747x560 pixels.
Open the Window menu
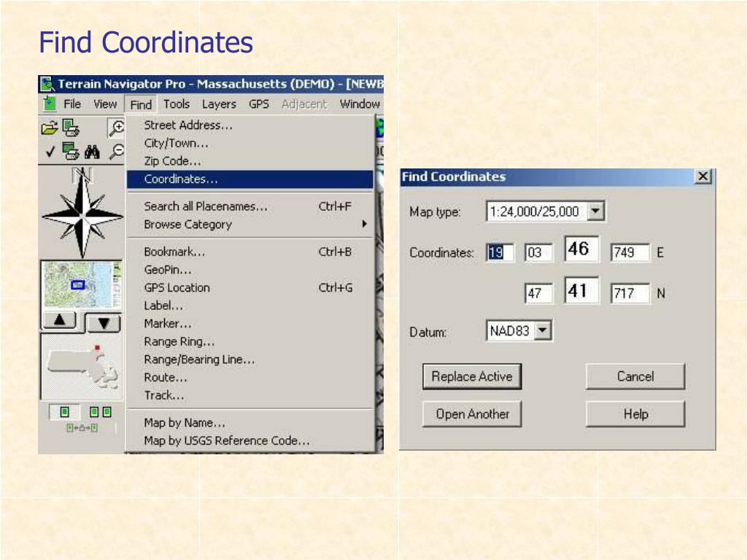coord(360,104)
